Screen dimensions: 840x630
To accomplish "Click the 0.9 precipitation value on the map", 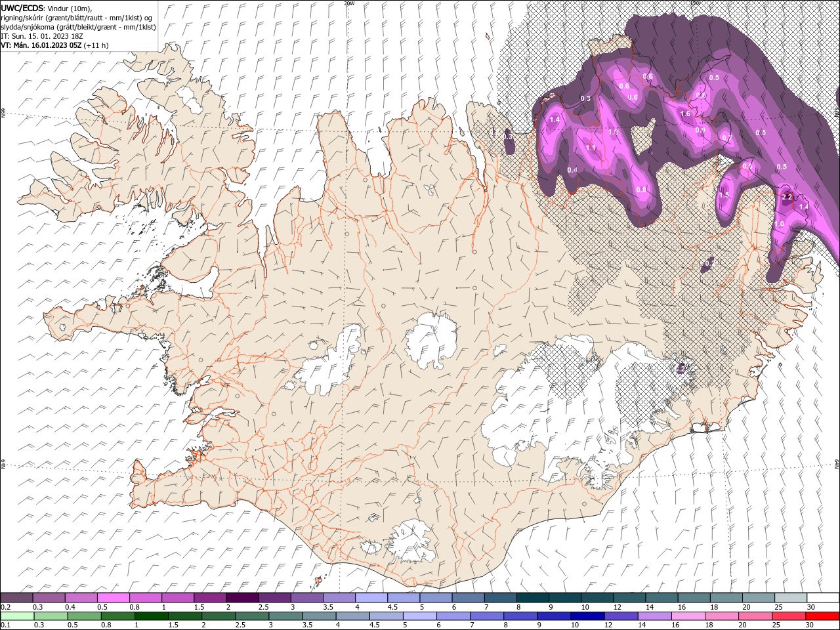I will [x=700, y=130].
